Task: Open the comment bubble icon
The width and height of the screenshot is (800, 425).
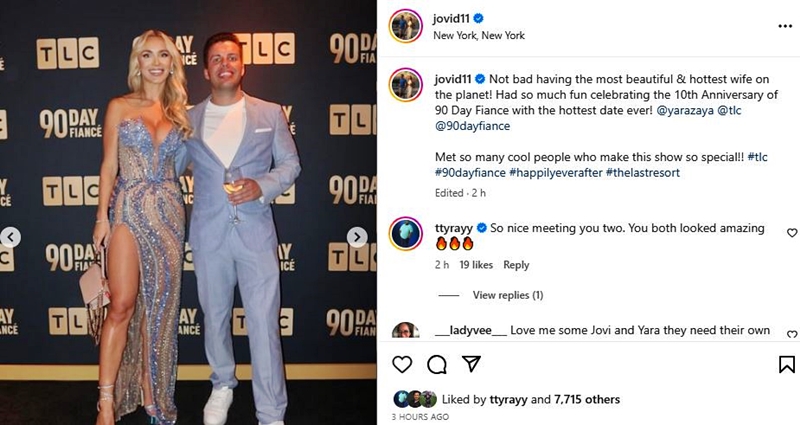Action: point(437,364)
